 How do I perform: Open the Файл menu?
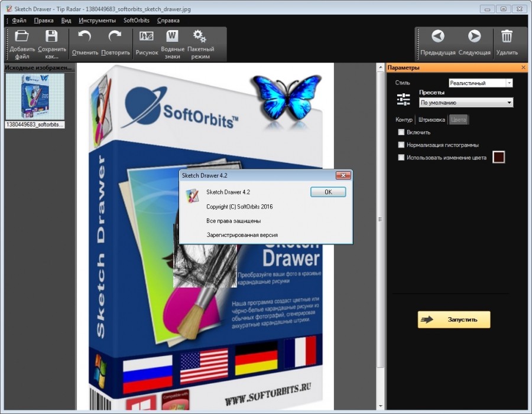pyautogui.click(x=19, y=20)
